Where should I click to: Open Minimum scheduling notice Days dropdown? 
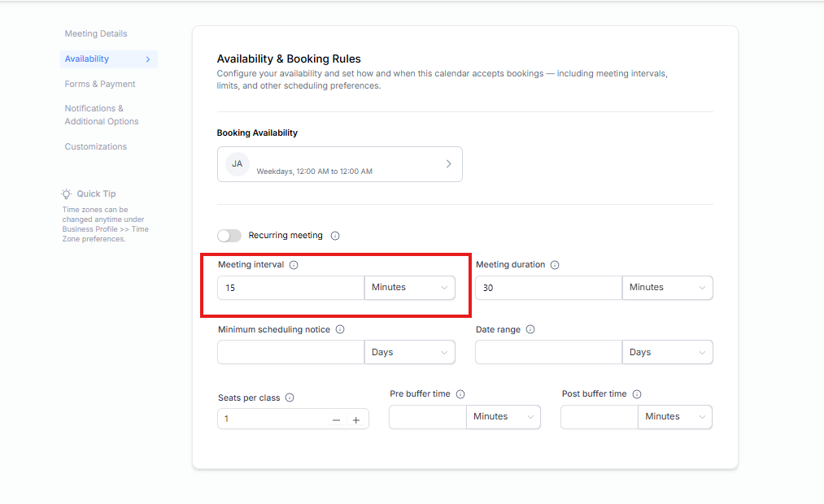point(409,353)
